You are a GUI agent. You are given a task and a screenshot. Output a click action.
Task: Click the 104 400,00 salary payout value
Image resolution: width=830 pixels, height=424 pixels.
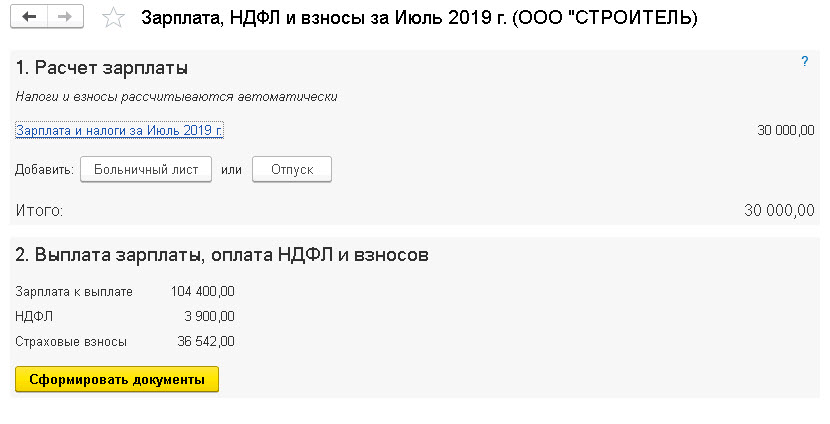(x=203, y=291)
